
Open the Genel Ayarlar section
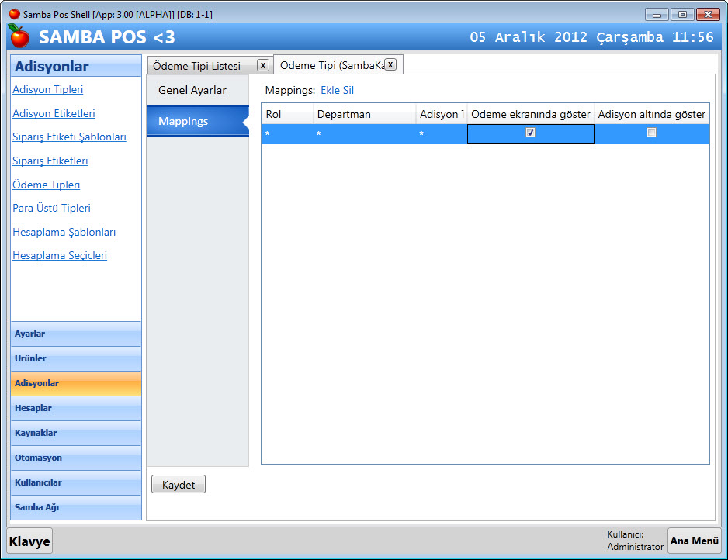point(192,90)
